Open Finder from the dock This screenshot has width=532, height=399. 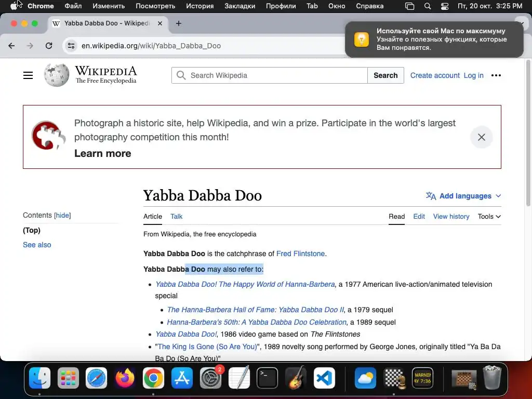39,378
